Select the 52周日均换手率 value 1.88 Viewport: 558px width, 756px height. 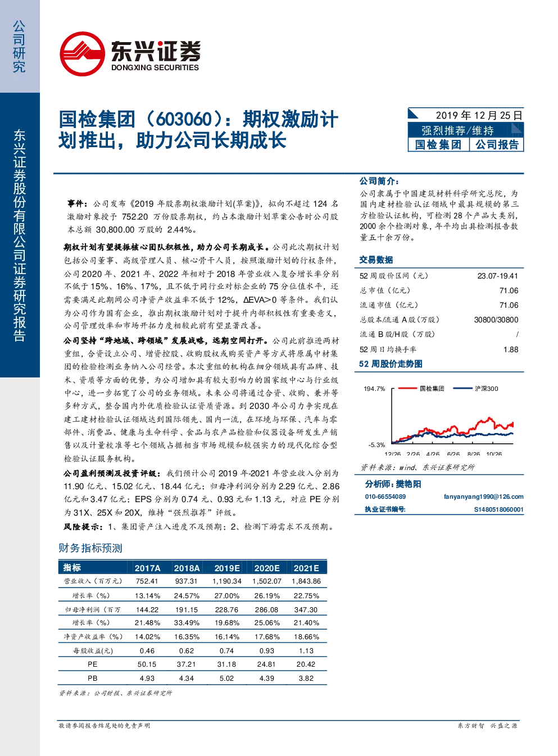pyautogui.click(x=511, y=349)
